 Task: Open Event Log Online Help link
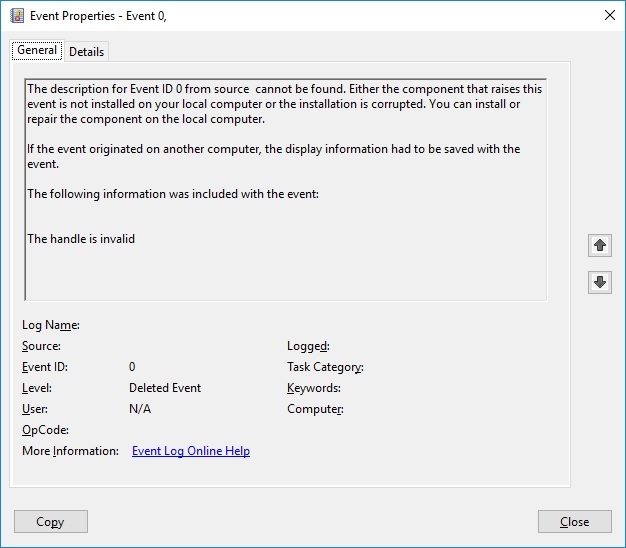click(191, 451)
